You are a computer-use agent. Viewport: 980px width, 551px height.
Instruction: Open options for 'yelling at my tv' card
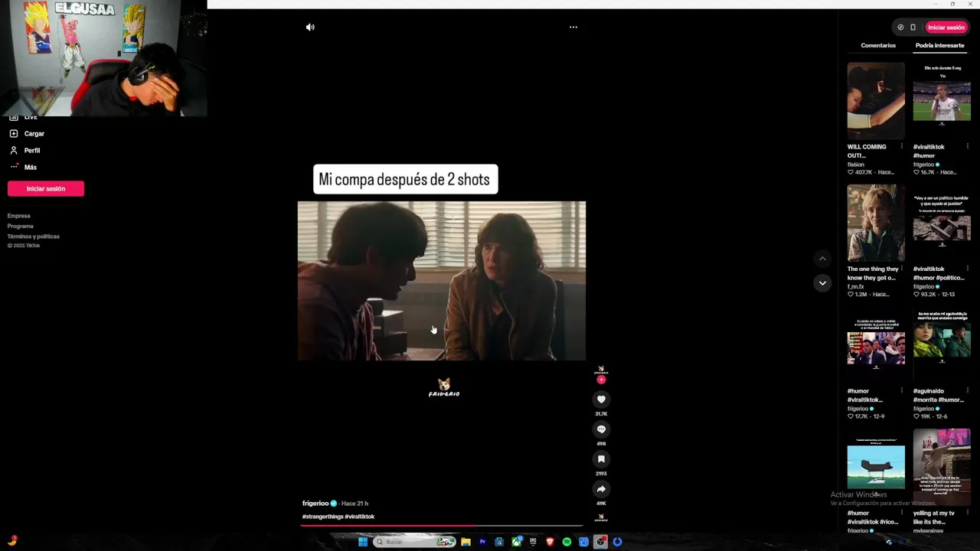(x=968, y=513)
